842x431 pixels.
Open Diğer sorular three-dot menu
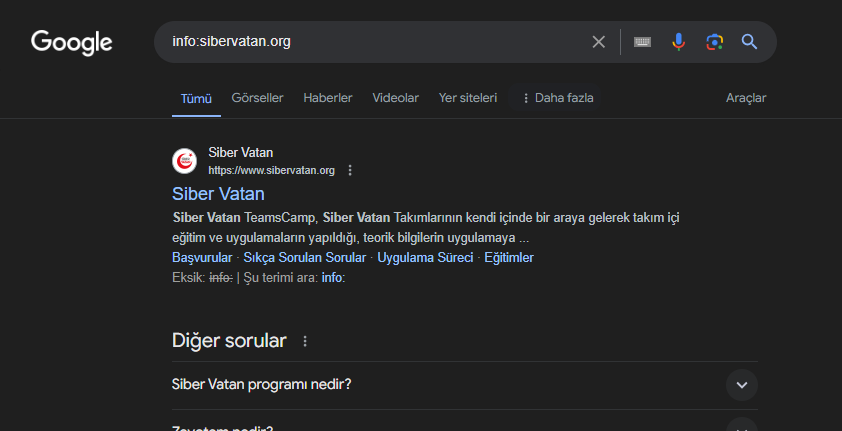click(x=305, y=341)
